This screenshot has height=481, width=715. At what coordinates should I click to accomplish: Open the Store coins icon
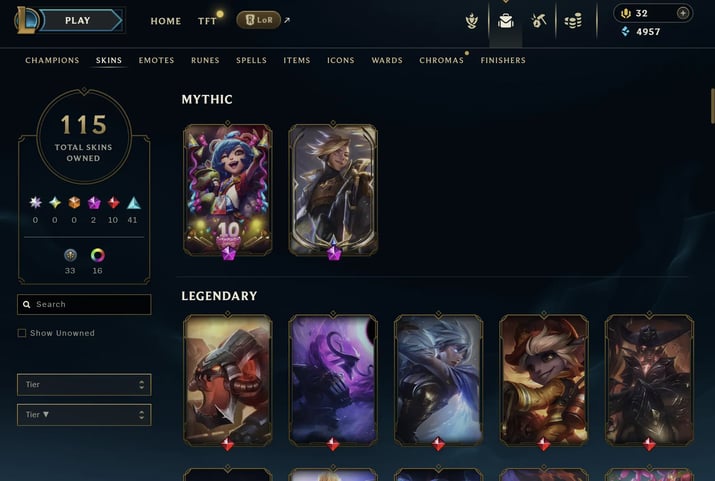click(573, 21)
